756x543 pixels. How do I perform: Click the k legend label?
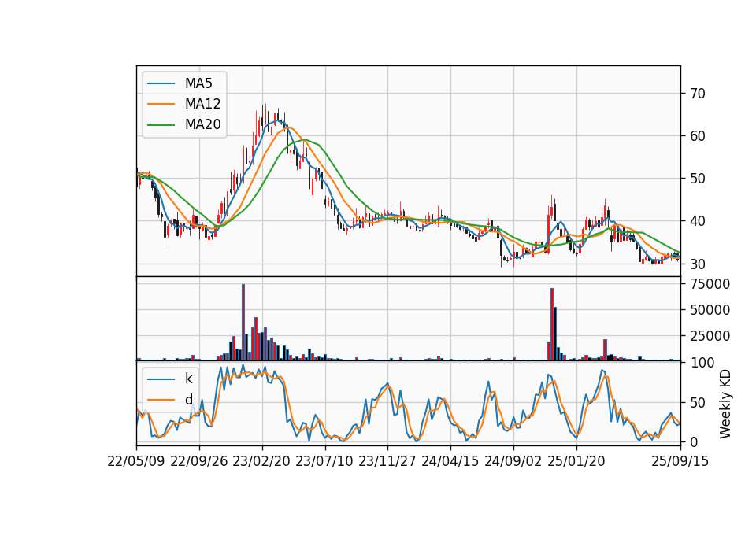tap(188, 379)
